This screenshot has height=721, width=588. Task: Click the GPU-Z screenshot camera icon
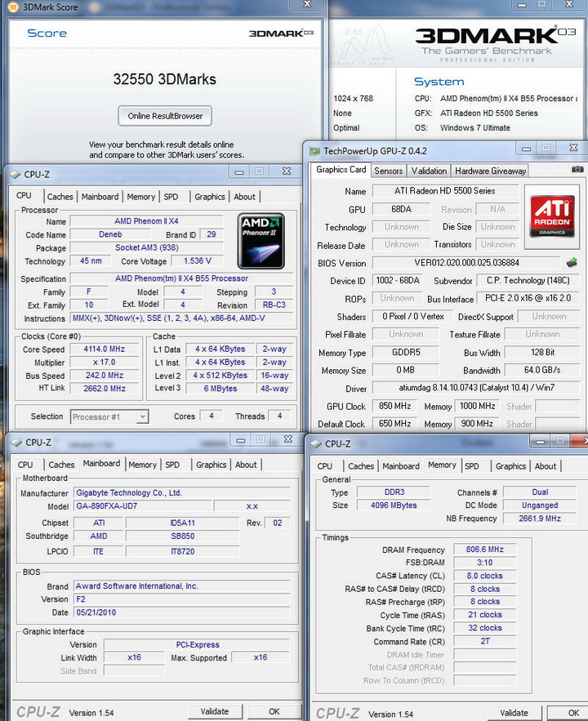pos(577,169)
